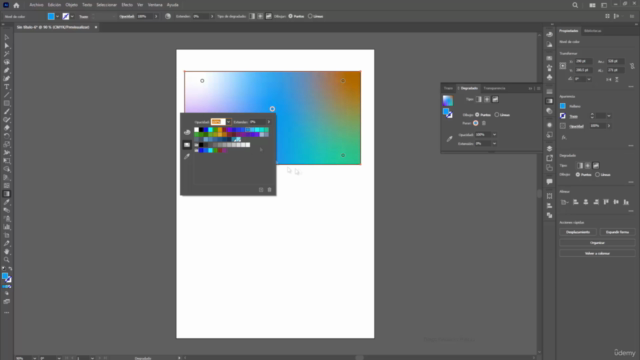
Task: Switch to the Propiedades tab
Action: (x=569, y=31)
